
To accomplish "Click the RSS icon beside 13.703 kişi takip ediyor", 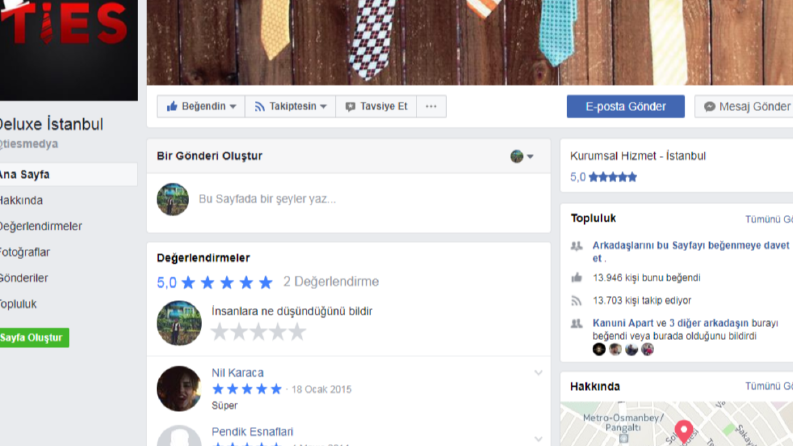I will (577, 300).
